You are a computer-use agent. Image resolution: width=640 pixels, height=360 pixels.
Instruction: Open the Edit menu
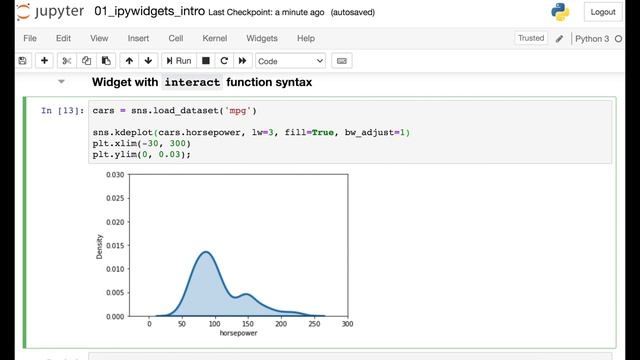coord(63,38)
